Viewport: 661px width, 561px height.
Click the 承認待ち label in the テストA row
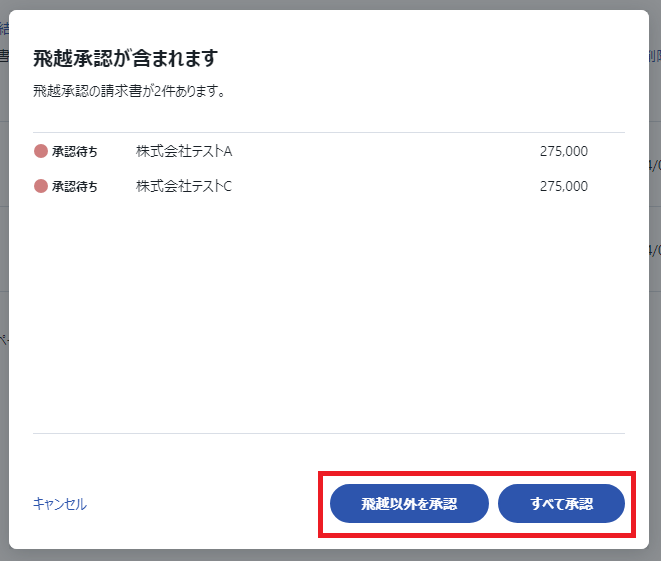point(75,151)
